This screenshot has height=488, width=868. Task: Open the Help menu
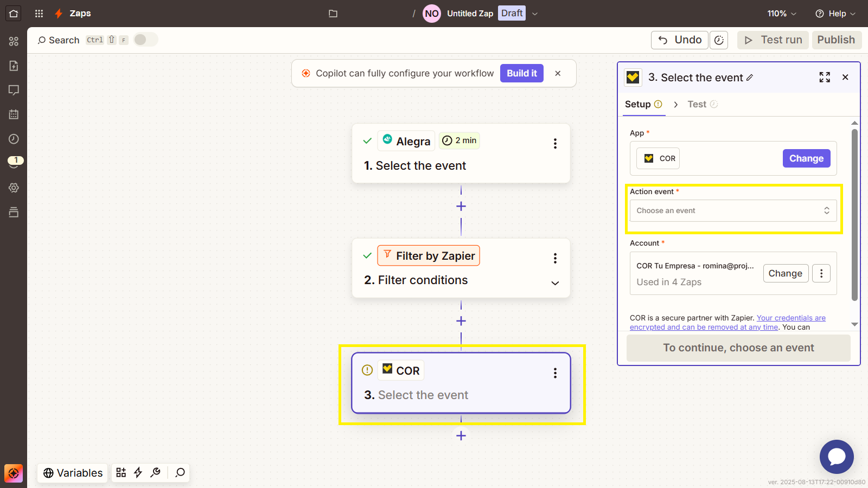click(835, 14)
